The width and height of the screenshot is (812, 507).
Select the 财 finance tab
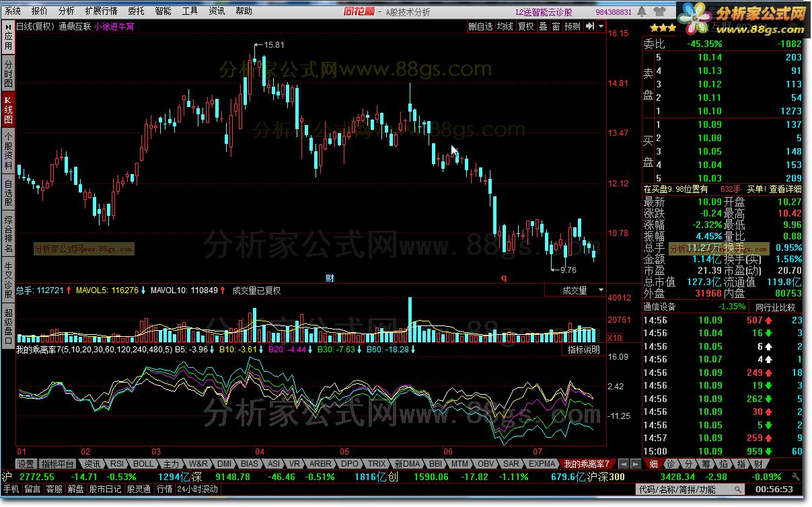pyautogui.click(x=758, y=464)
